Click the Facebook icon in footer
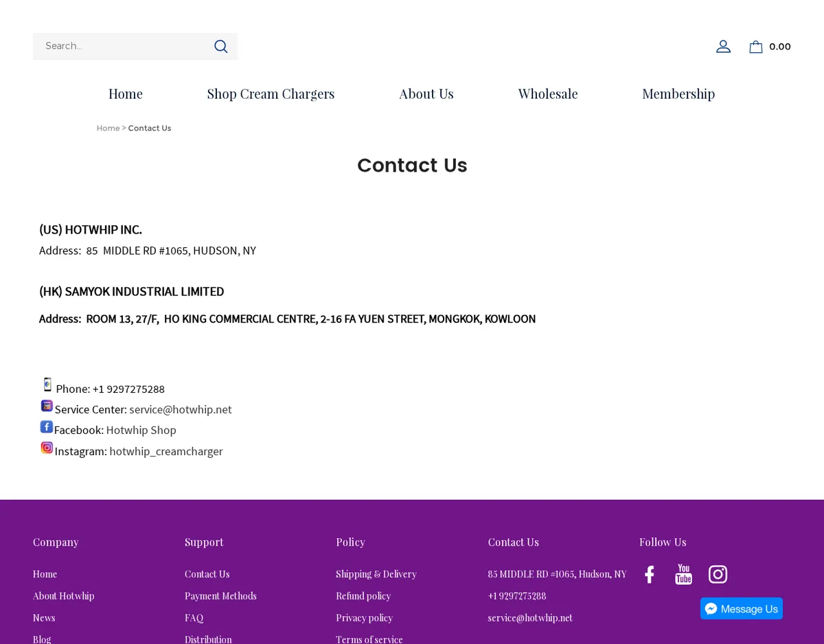The width and height of the screenshot is (824, 644). click(x=649, y=574)
